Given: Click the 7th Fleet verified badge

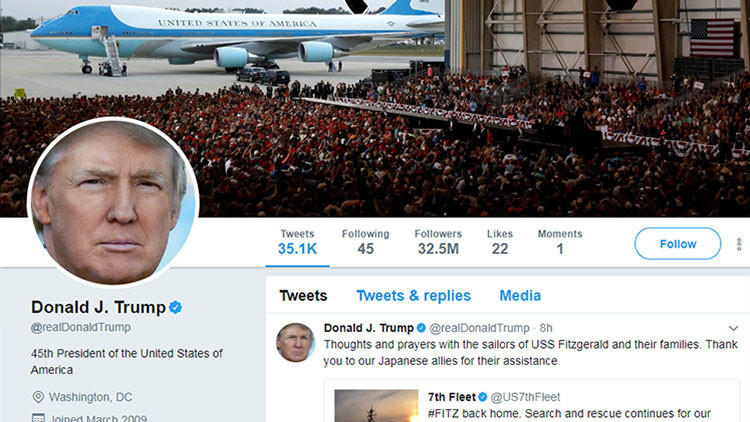Looking at the screenshot, I should pyautogui.click(x=482, y=397).
